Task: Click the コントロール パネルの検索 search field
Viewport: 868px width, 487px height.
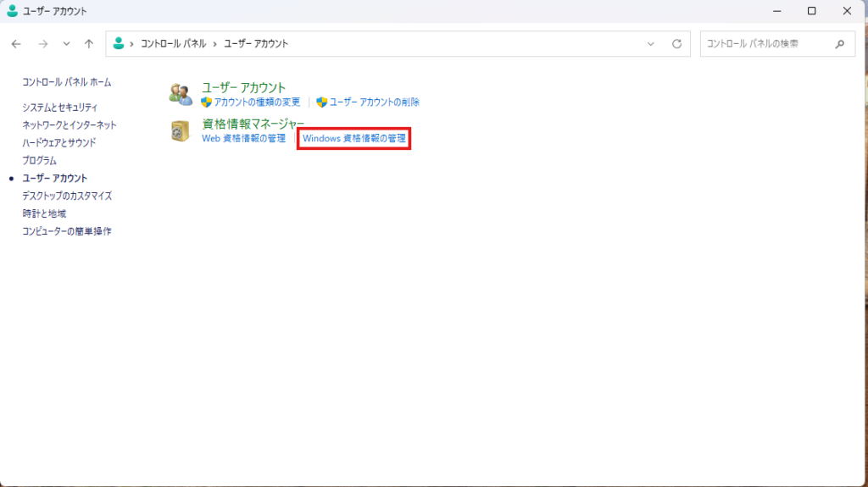Action: pyautogui.click(x=777, y=44)
